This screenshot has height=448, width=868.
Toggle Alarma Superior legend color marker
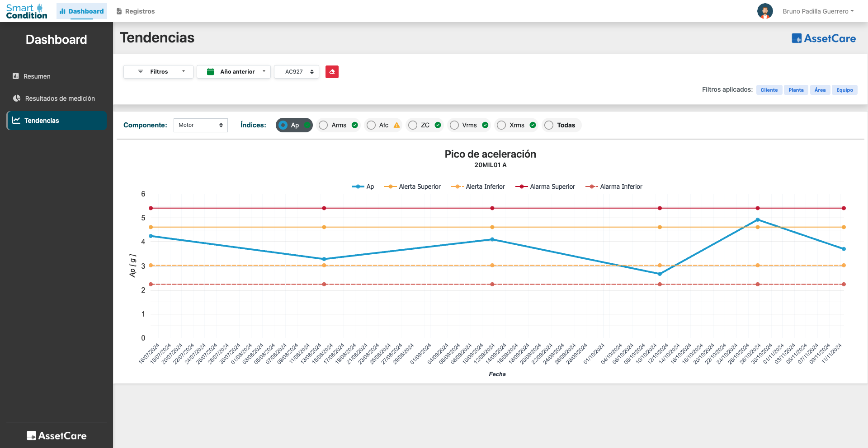[521, 187]
